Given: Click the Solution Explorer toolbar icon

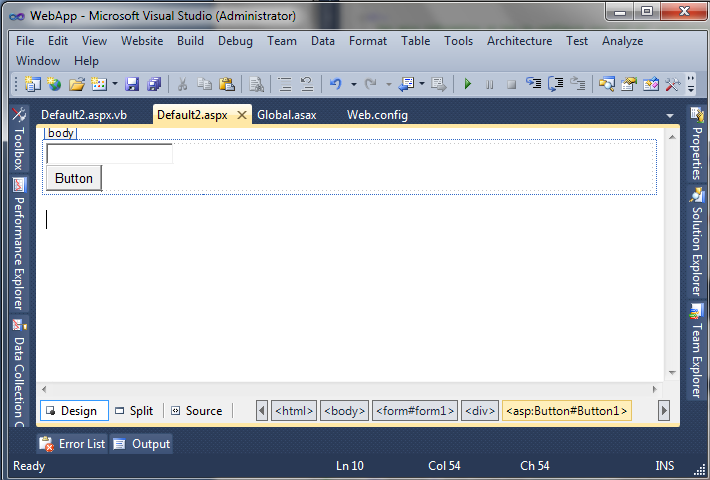Looking at the screenshot, I should [606, 84].
